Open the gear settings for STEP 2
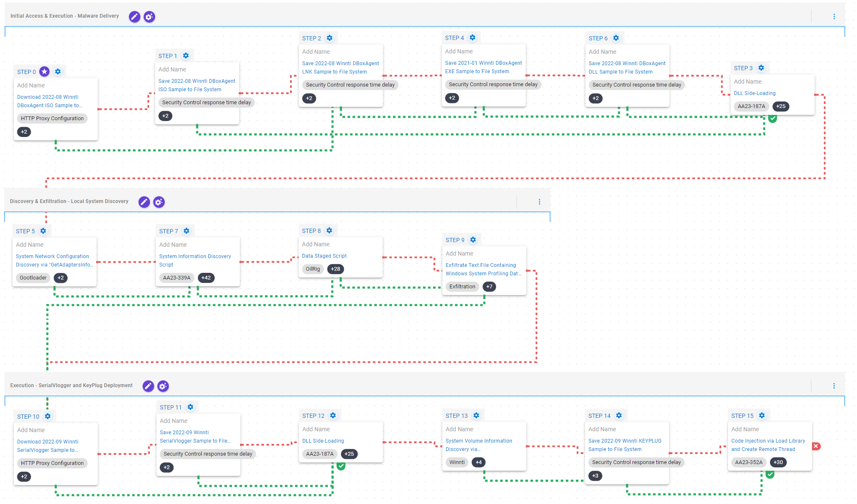Image resolution: width=857 pixels, height=504 pixels. [x=330, y=38]
